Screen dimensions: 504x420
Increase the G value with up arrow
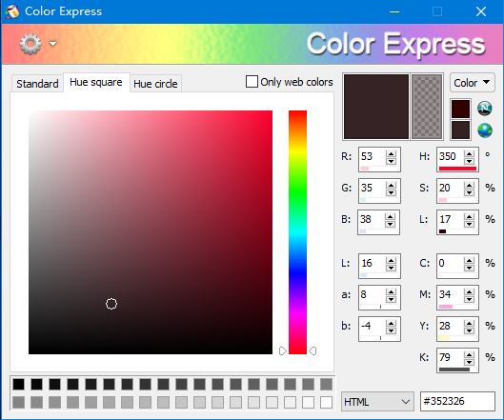[x=391, y=186]
